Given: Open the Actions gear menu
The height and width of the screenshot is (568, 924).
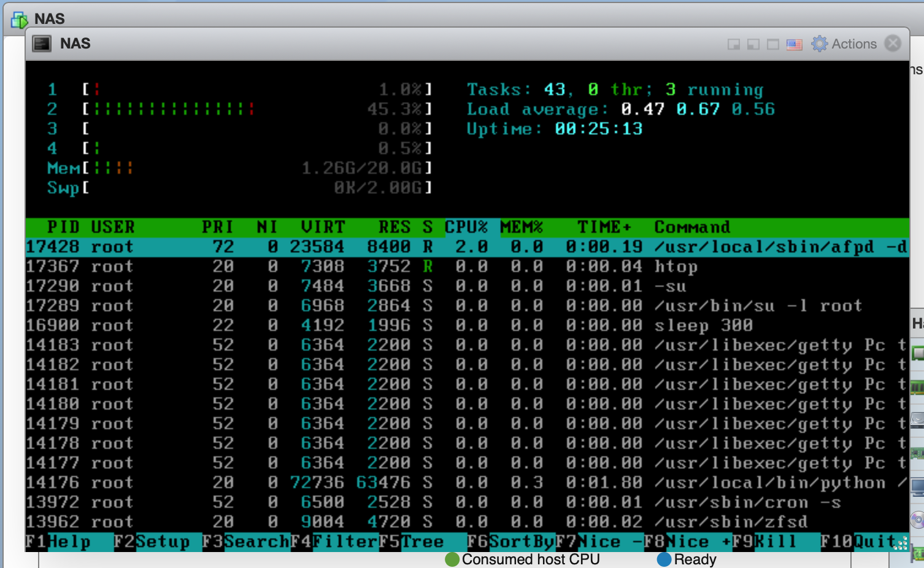Looking at the screenshot, I should pyautogui.click(x=844, y=44).
